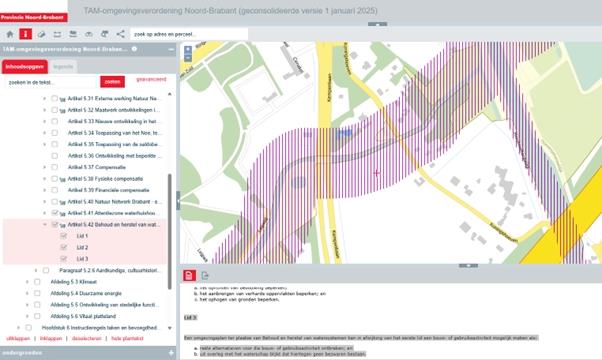Open the hele plantekst link

tap(127, 339)
